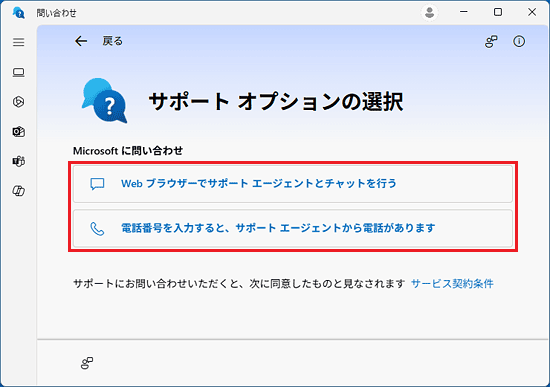Select the laptop device icon in sidebar
The width and height of the screenshot is (550, 387).
(19, 72)
